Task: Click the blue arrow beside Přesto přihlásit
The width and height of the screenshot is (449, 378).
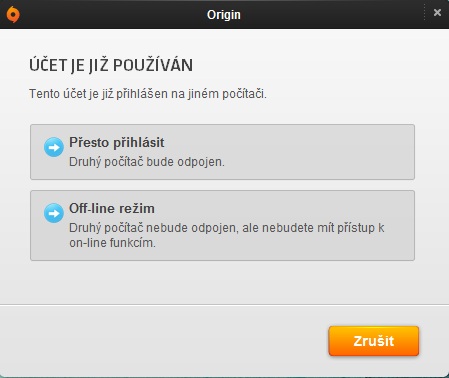Action: 54,147
